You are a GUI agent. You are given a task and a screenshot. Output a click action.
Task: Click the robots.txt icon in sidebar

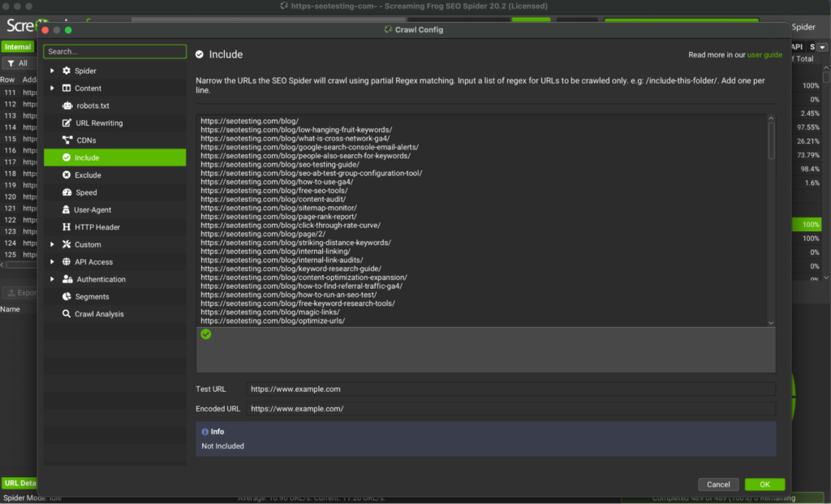[x=67, y=106]
